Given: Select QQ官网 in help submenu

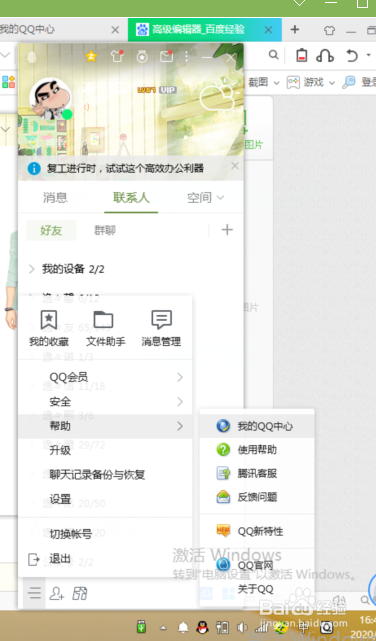Looking at the screenshot, I should tap(257, 565).
